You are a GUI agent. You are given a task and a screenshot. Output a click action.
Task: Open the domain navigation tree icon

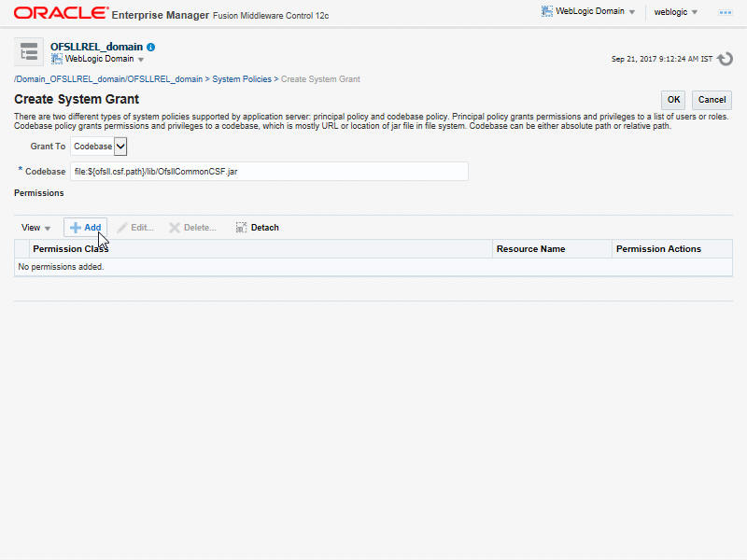tap(29, 52)
